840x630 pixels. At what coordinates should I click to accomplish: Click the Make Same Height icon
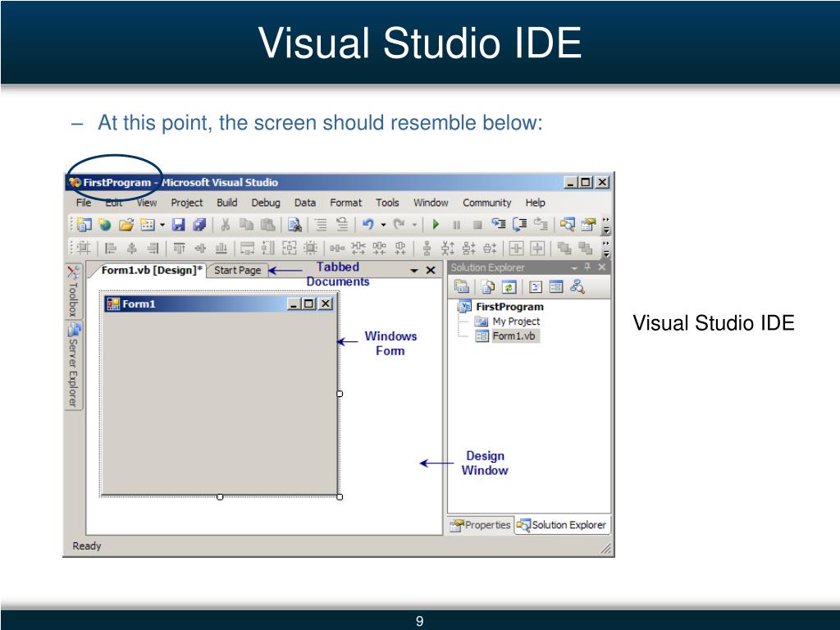(268, 248)
